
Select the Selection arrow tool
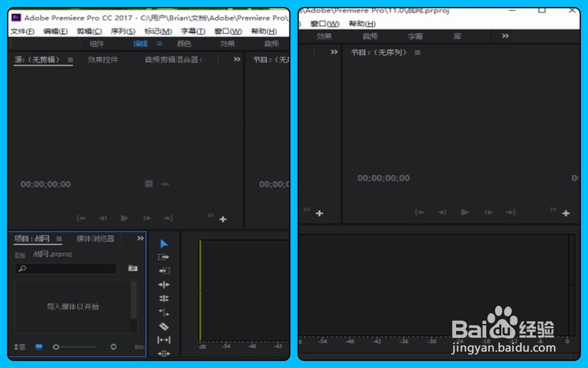(164, 244)
